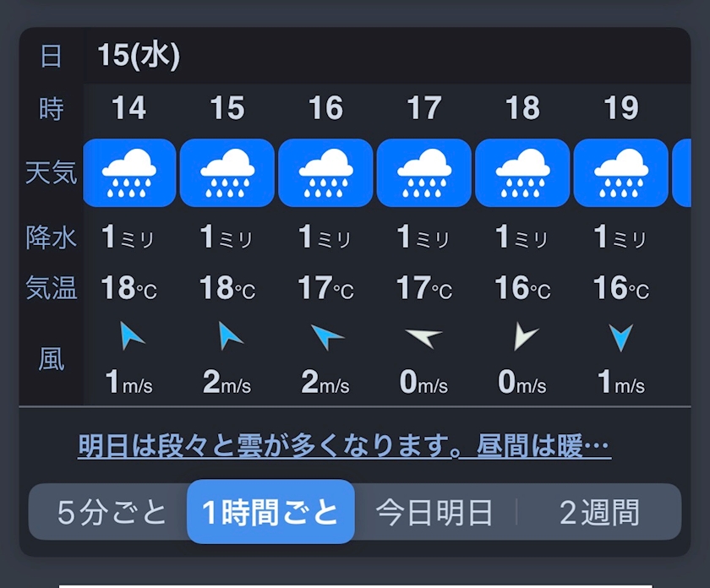Tap the hour 17 column header
The image size is (710, 588).
(423, 108)
